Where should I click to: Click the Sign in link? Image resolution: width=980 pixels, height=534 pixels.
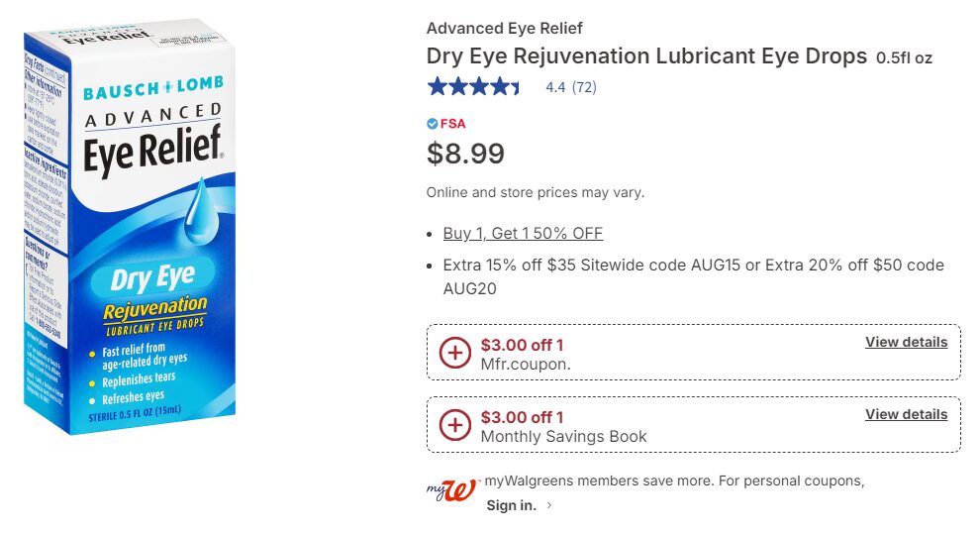[x=511, y=506]
